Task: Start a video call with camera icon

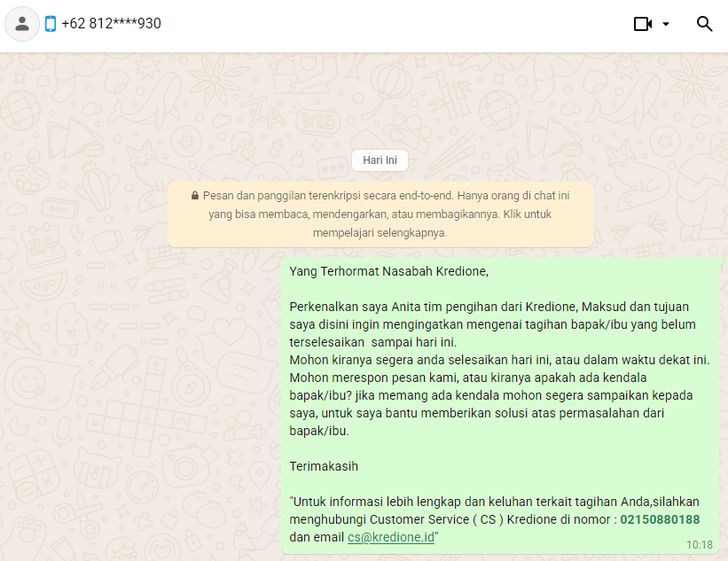Action: (x=643, y=24)
